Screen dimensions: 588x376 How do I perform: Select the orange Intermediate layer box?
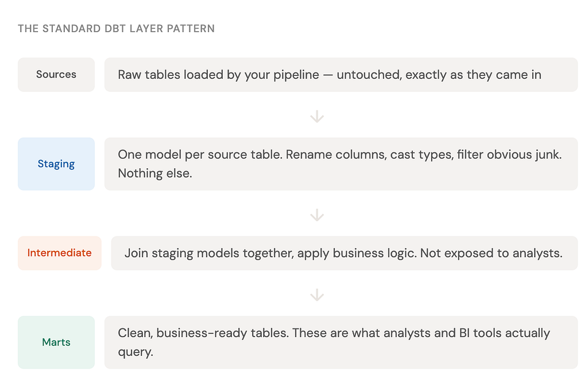(x=60, y=253)
